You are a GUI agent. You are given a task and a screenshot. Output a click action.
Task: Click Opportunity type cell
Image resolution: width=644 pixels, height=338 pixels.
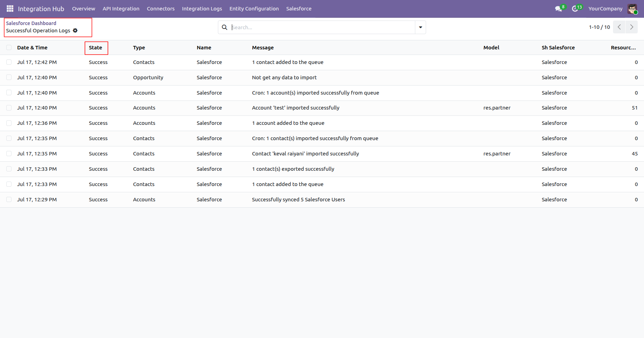148,78
